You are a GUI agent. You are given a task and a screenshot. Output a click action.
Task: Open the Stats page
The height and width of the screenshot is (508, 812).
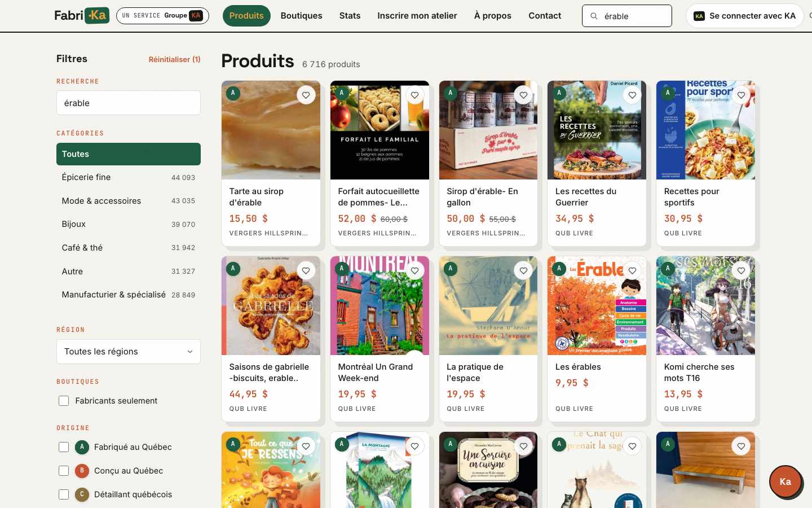(x=350, y=16)
